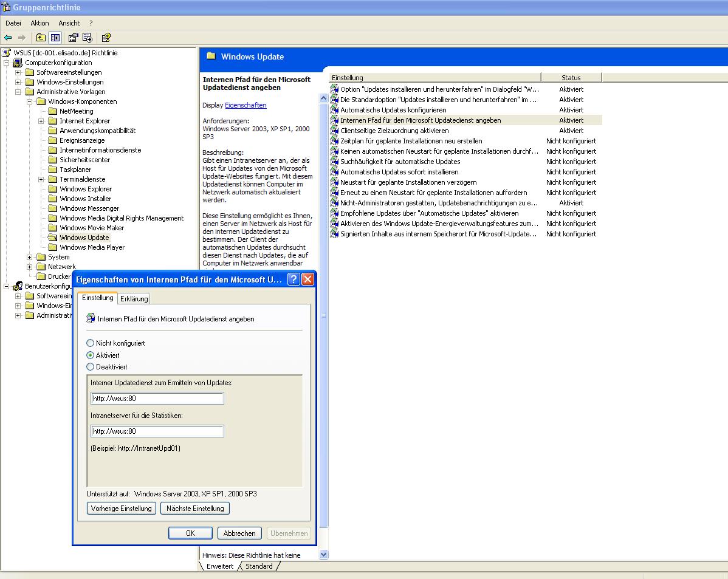The image size is (728, 579).
Task: Collapse the Windows-Komponenten node
Action: pyautogui.click(x=30, y=101)
